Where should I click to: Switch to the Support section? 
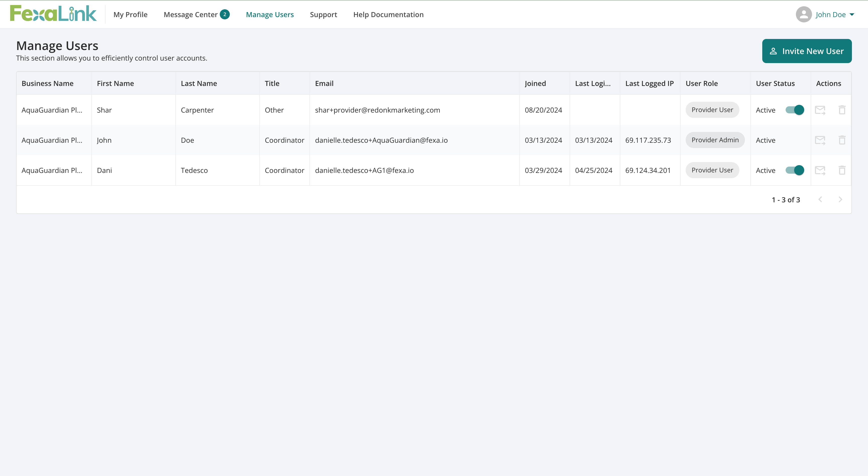pos(323,14)
